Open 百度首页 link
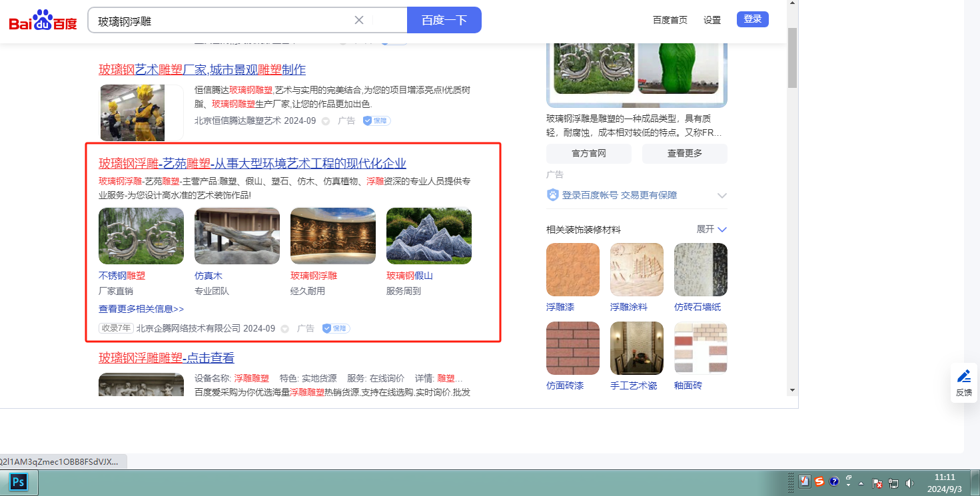This screenshot has height=496, width=980. point(670,20)
